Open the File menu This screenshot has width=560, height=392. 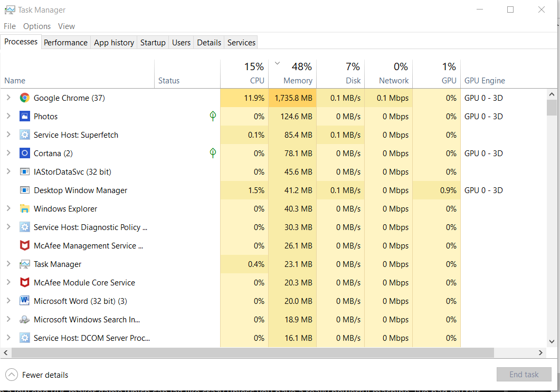10,26
